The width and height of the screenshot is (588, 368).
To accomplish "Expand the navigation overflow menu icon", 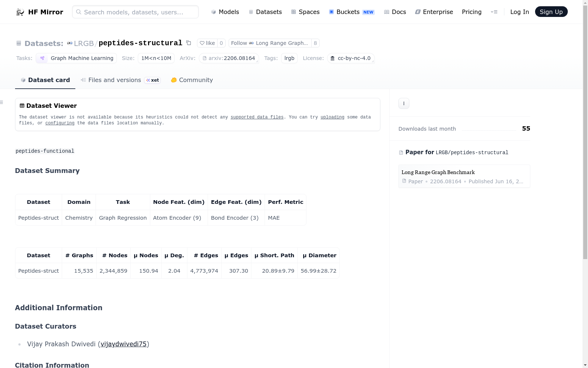I will pos(494,12).
